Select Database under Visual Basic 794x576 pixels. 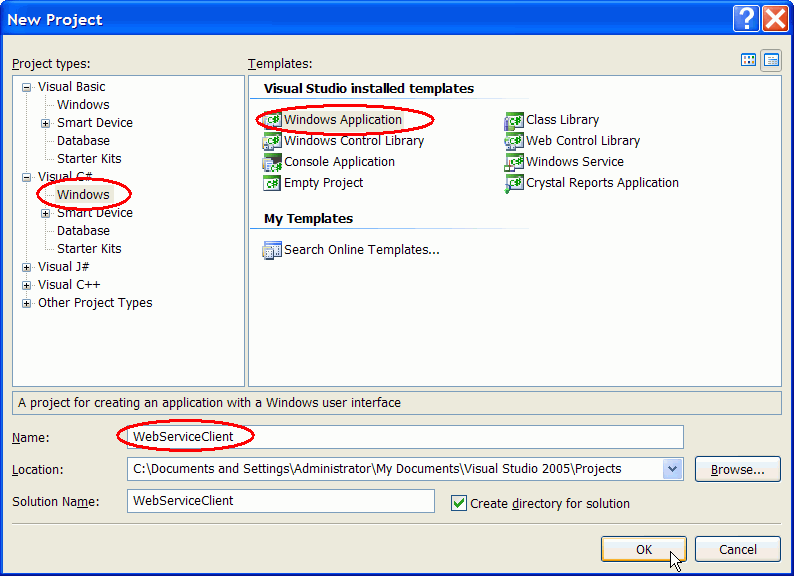coord(83,141)
